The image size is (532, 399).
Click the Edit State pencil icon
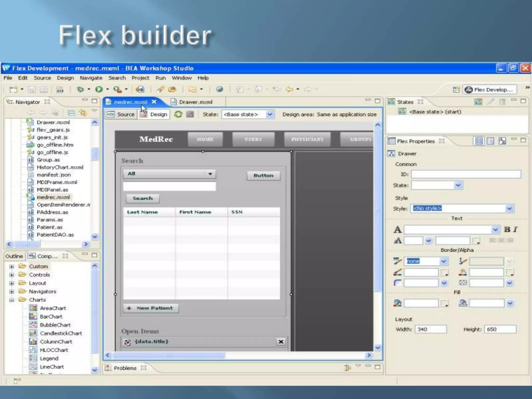[490, 102]
